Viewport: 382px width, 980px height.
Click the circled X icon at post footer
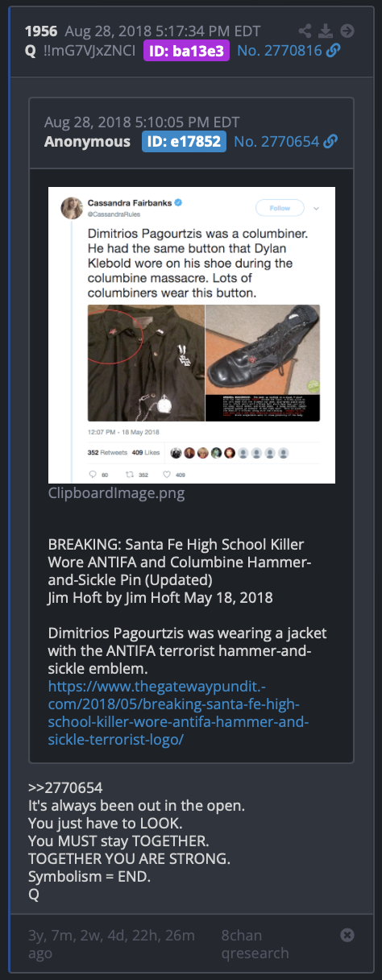click(347, 936)
